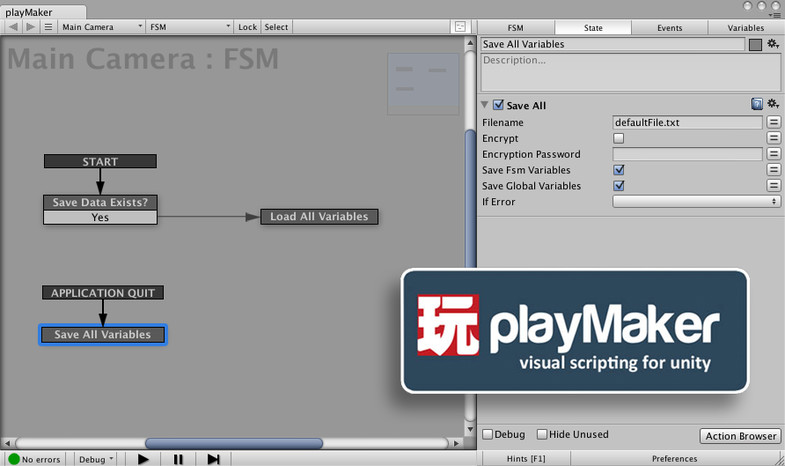Click the Lock toolbar button
The image size is (785, 466).
[247, 27]
